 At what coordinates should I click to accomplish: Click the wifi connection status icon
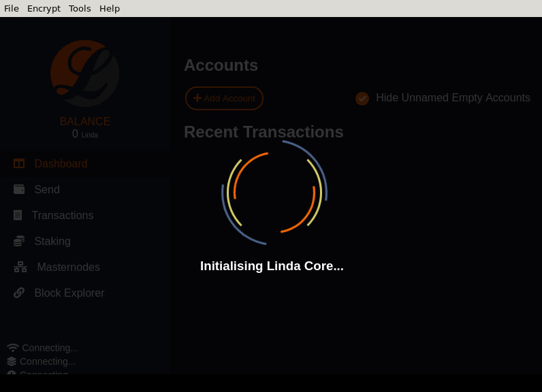click(x=13, y=348)
